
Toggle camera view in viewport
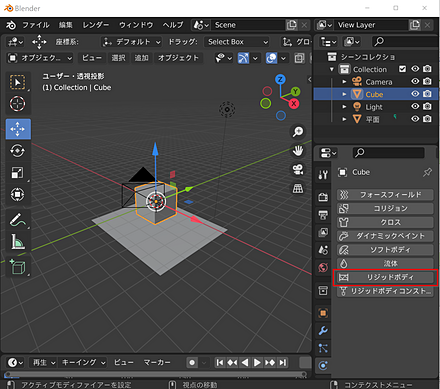point(298,170)
